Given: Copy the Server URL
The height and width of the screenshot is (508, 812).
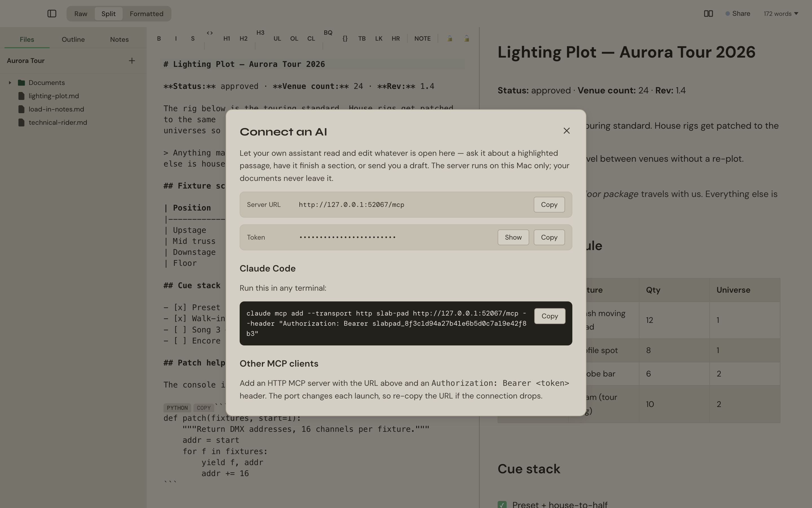Looking at the screenshot, I should pos(549,205).
